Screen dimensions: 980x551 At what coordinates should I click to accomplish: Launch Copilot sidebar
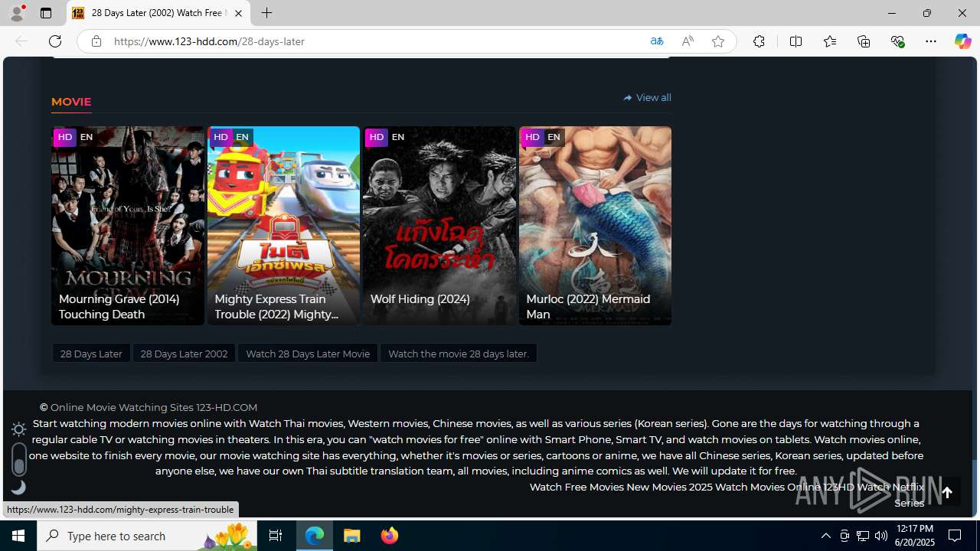coord(962,41)
